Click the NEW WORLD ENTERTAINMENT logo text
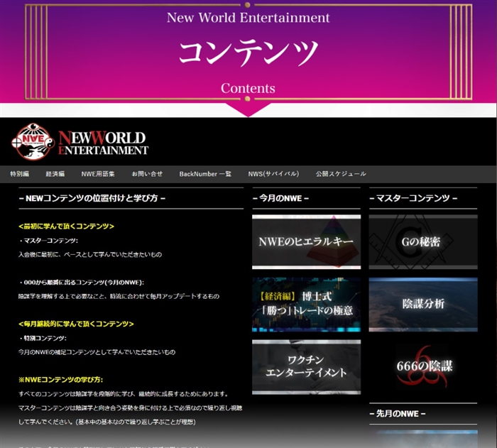This screenshot has width=497, height=448. coord(104,143)
